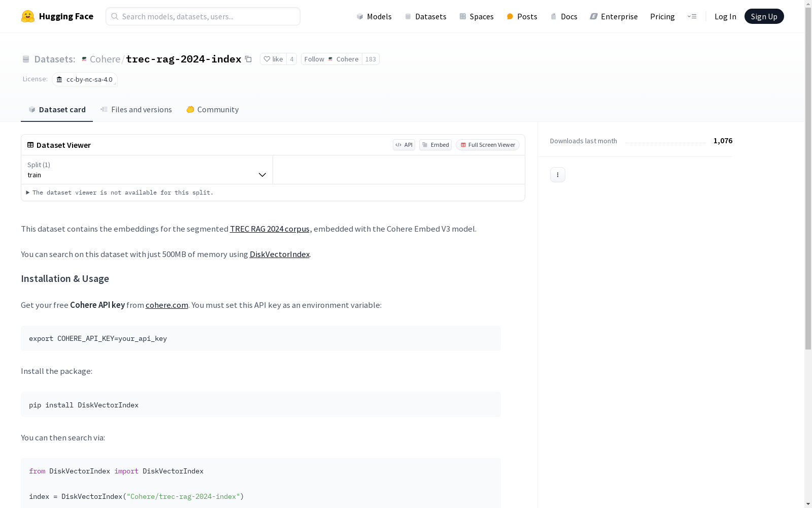
Task: Click the Docs icon in the nav
Action: (x=554, y=16)
